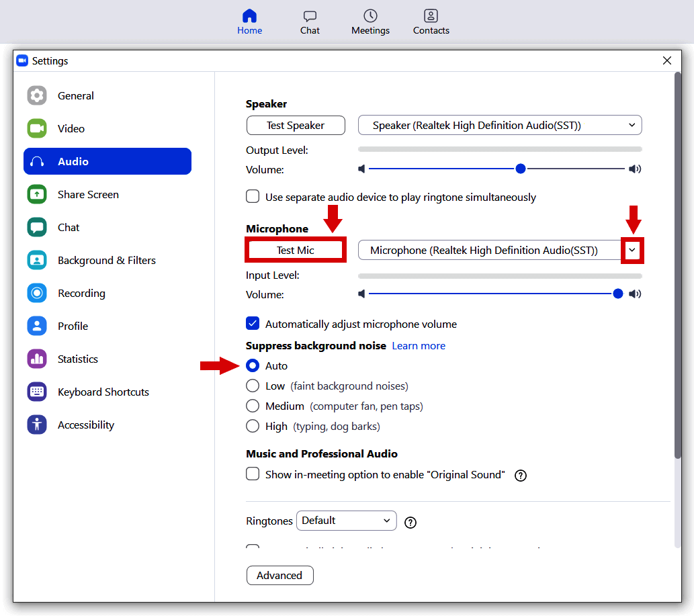Viewport: 694px width, 616px height.
Task: Click the Original Sound help icon
Action: click(x=520, y=475)
